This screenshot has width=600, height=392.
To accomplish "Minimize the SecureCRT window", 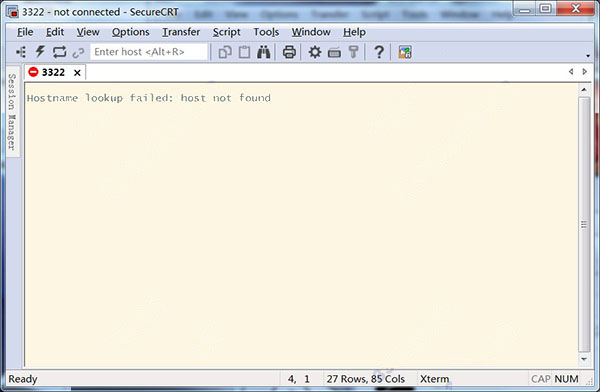I will [x=525, y=9].
